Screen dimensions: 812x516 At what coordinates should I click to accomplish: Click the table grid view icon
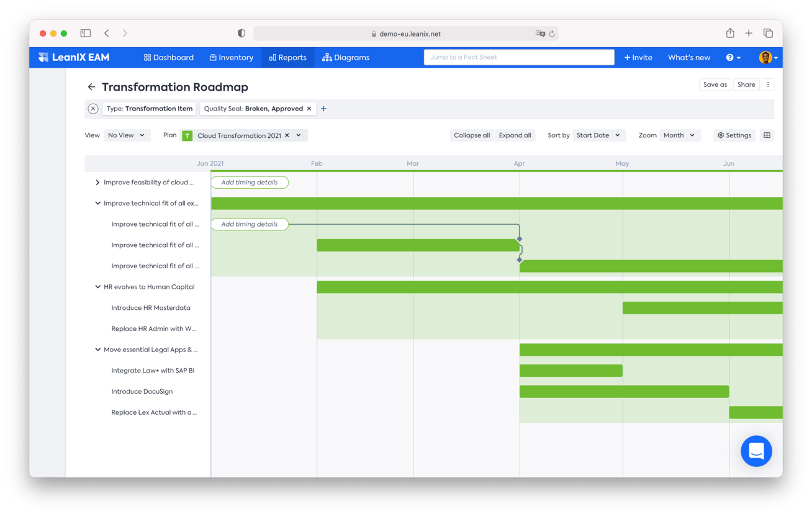(767, 135)
